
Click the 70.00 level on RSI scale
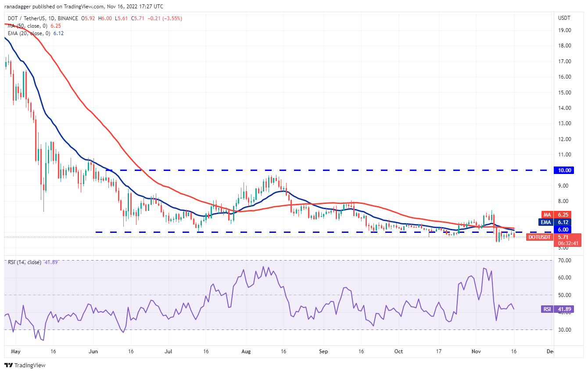click(565, 260)
